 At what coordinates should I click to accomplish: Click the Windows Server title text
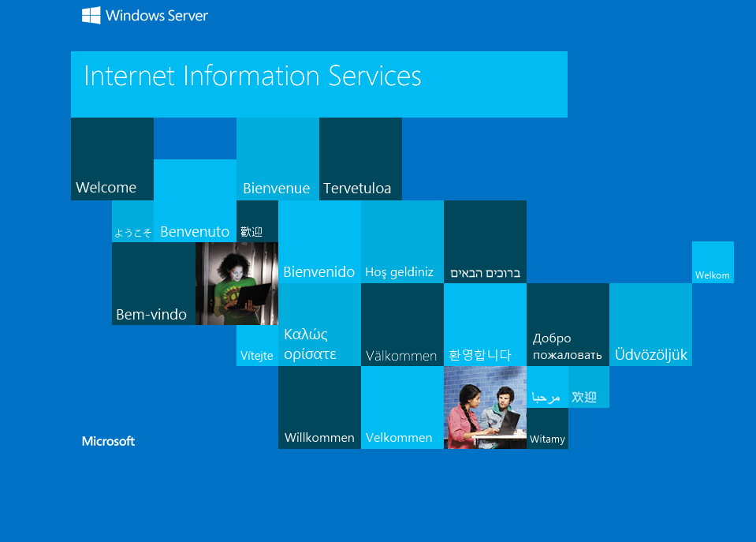pos(157,16)
